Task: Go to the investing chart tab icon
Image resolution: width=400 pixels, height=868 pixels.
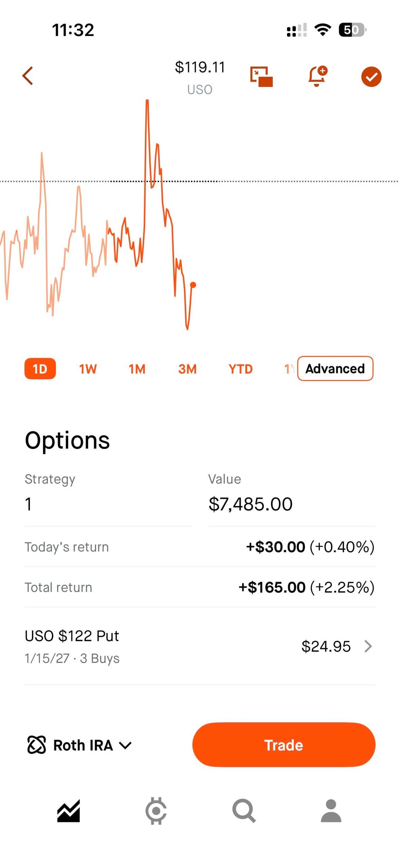Action: pos(69,811)
